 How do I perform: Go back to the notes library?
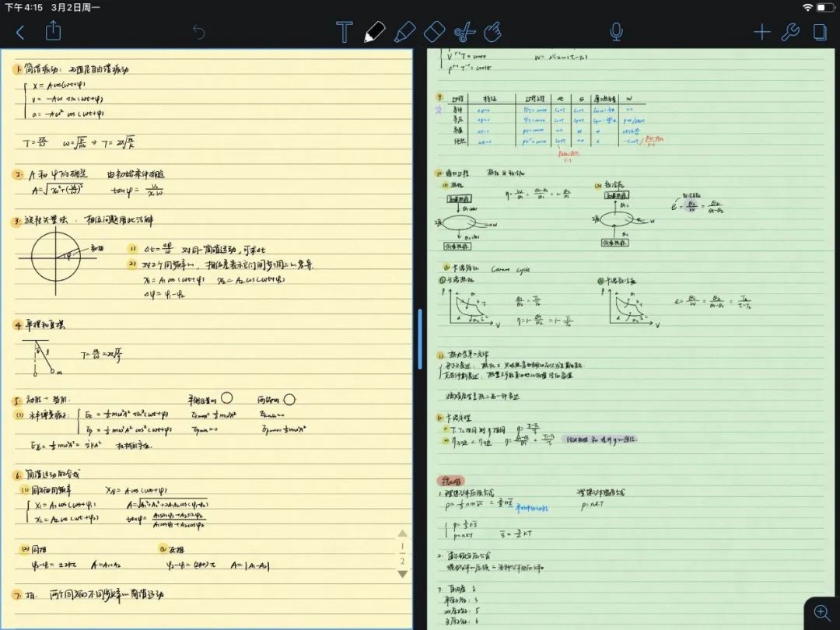point(20,32)
